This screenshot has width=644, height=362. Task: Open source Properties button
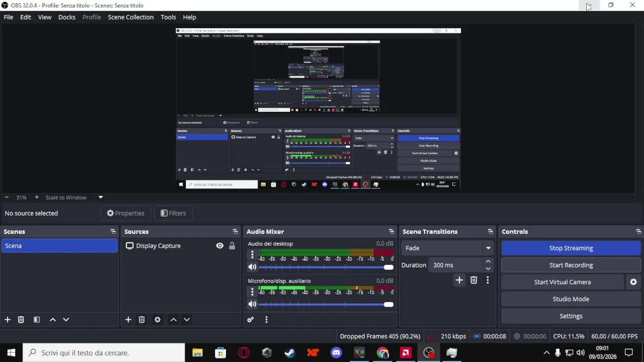(126, 213)
